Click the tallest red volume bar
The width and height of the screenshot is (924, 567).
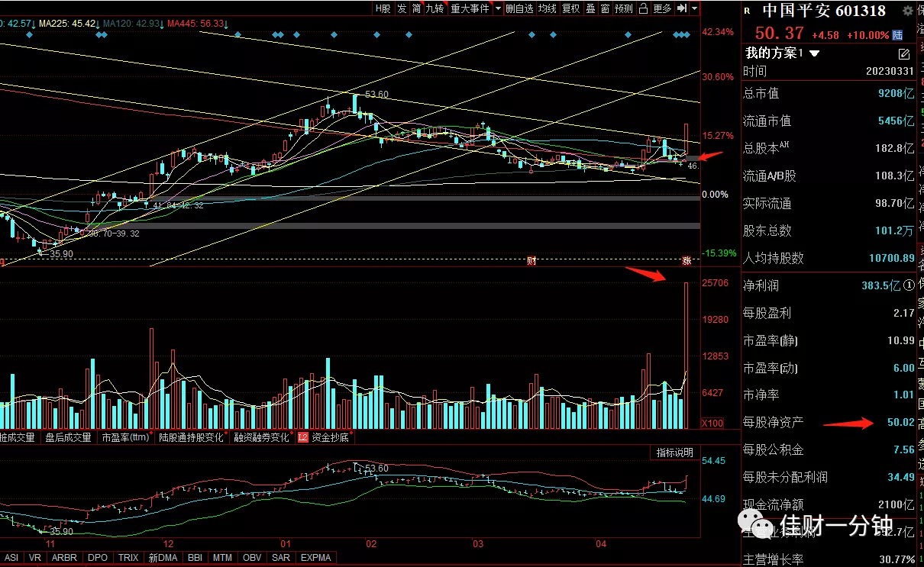687,355
